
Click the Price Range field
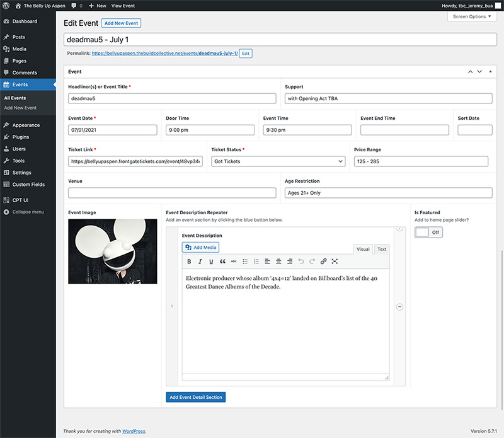(x=421, y=161)
